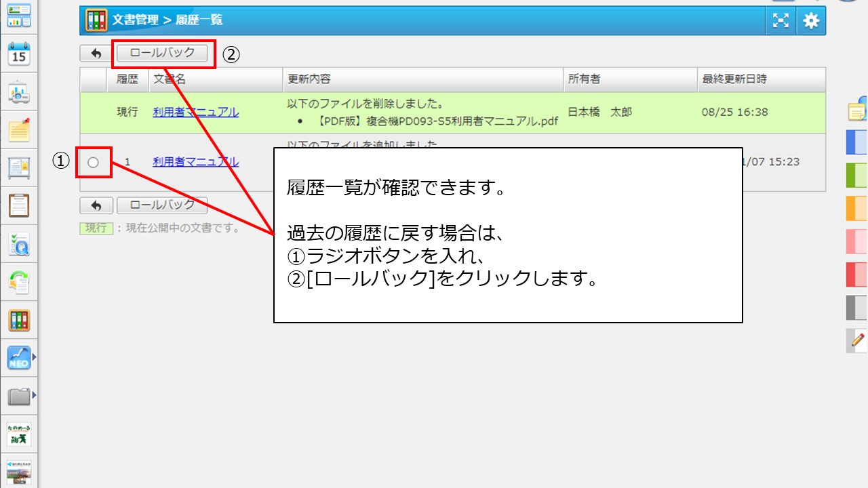Click the 文書名 column header
The width and height of the screenshot is (868, 488).
click(x=215, y=79)
